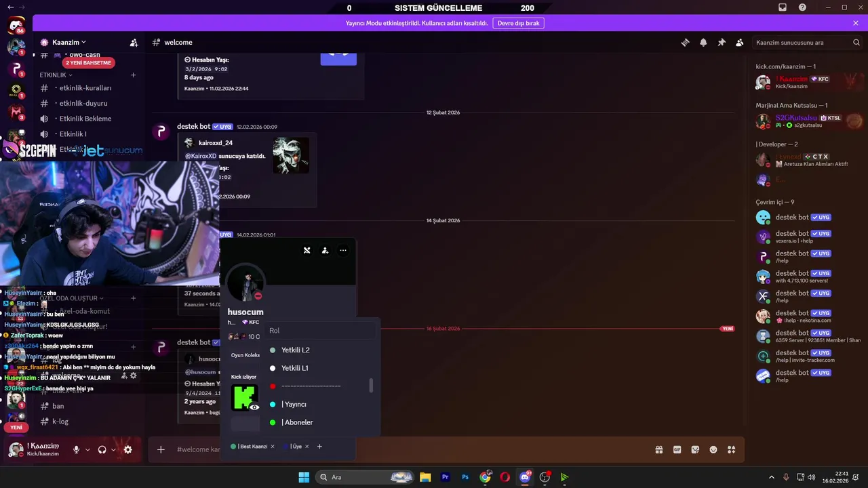Click destek bot author of 12.02.2026 message

pos(193,127)
